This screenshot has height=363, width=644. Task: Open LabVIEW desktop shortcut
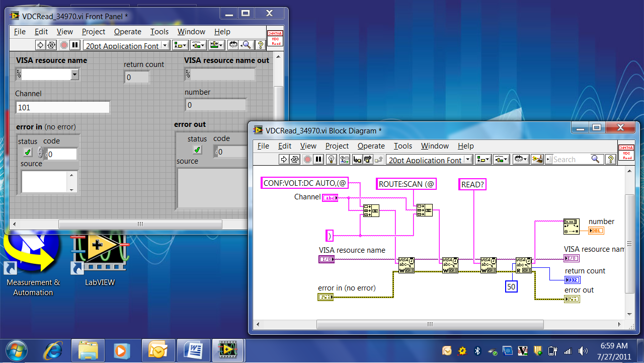100,260
